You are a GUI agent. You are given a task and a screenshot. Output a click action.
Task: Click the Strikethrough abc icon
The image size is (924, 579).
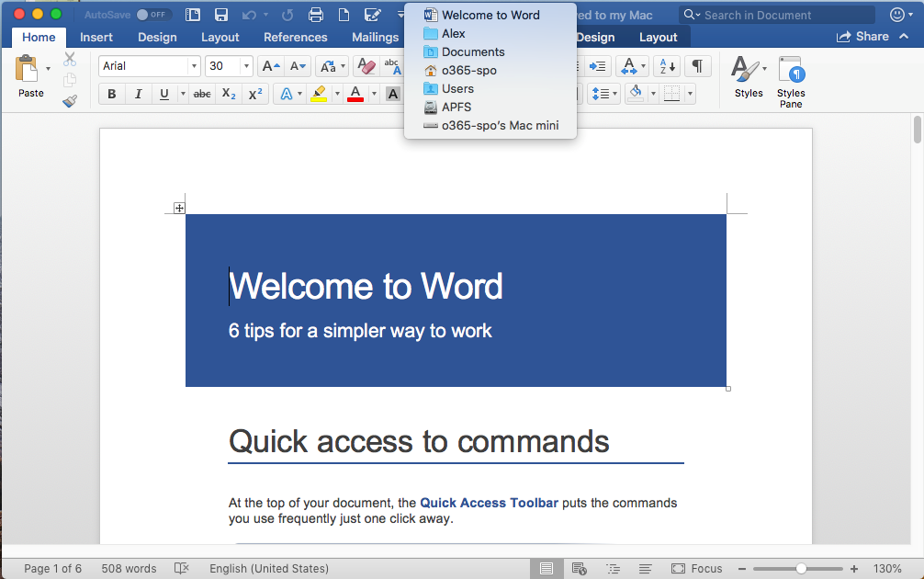click(x=202, y=94)
